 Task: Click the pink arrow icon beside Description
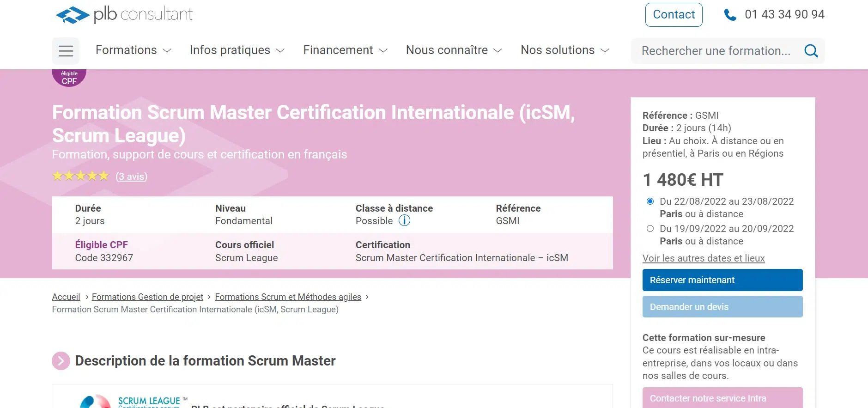61,361
